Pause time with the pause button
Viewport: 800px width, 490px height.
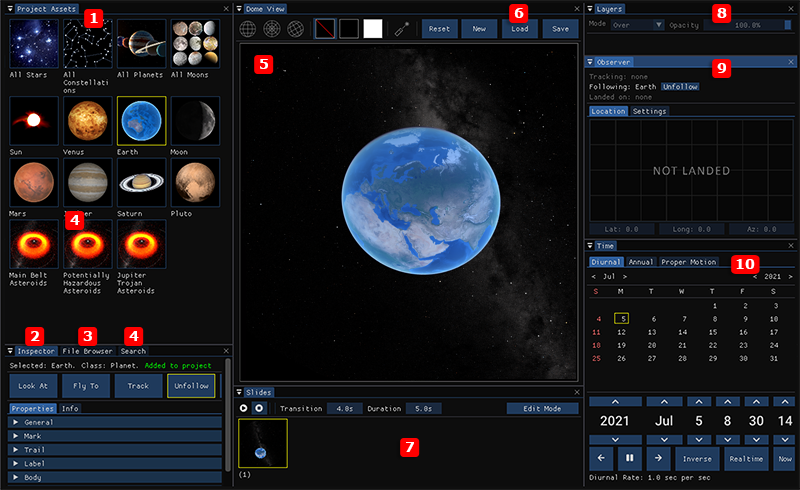(x=630, y=458)
